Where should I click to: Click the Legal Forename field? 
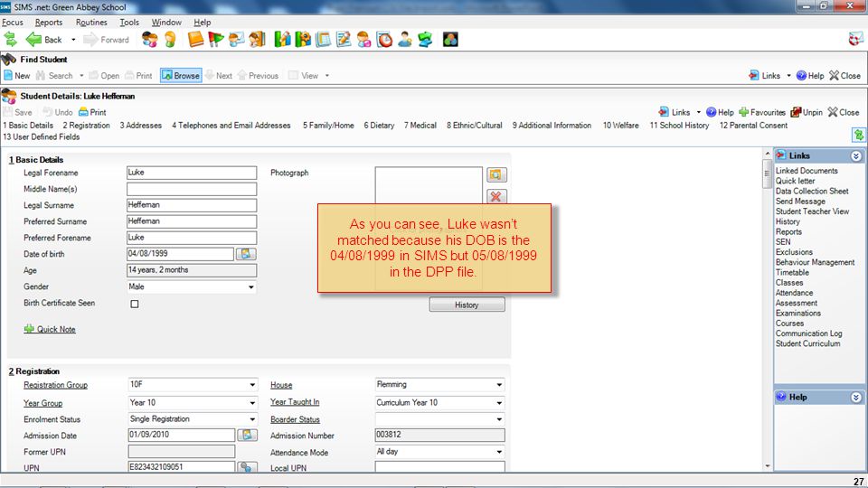click(x=192, y=173)
